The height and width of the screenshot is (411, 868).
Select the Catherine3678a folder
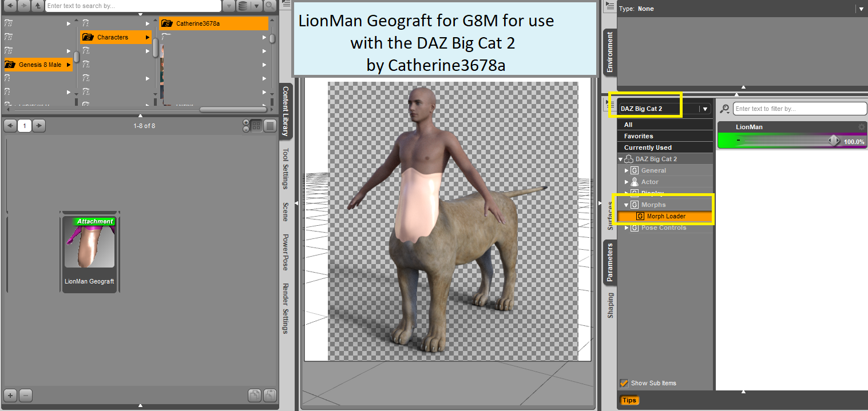[213, 23]
